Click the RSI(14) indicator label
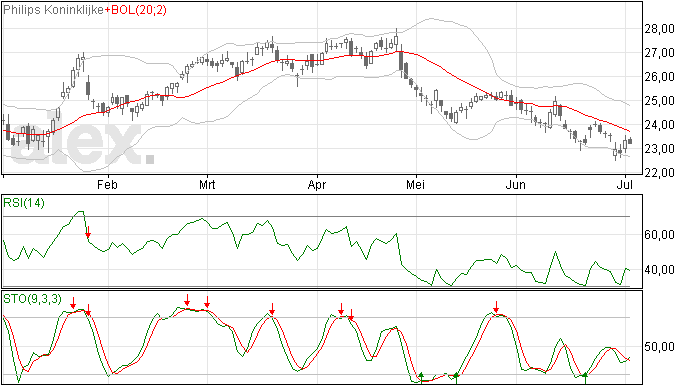 [24, 203]
